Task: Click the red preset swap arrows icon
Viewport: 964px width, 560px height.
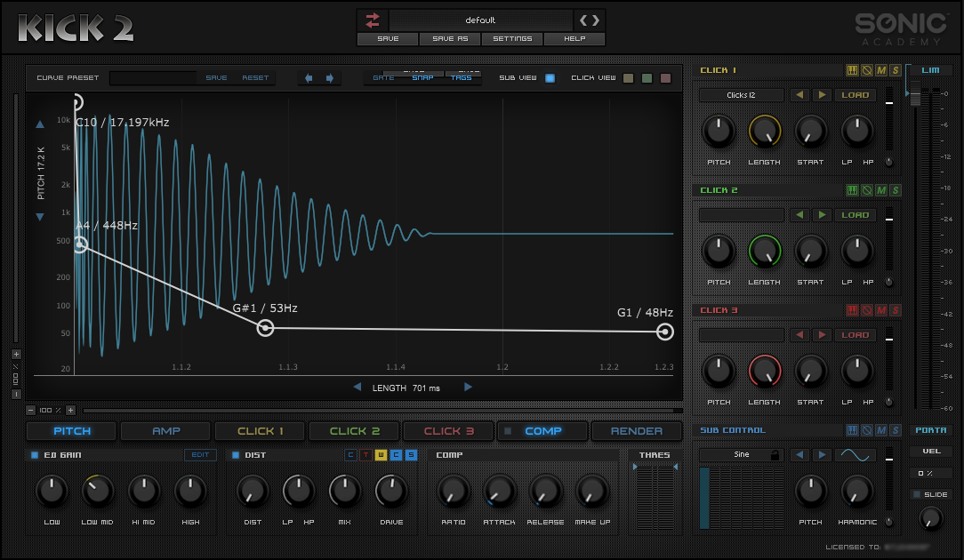Action: coord(373,20)
